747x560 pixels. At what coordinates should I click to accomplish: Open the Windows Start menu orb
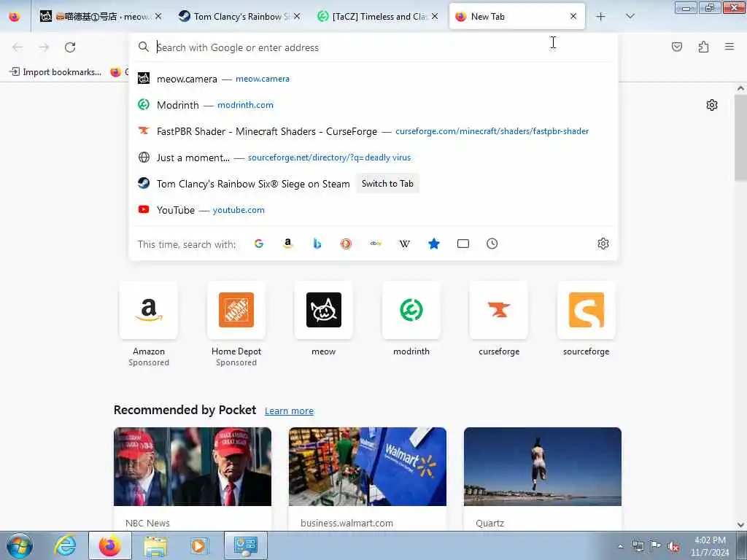coord(20,545)
